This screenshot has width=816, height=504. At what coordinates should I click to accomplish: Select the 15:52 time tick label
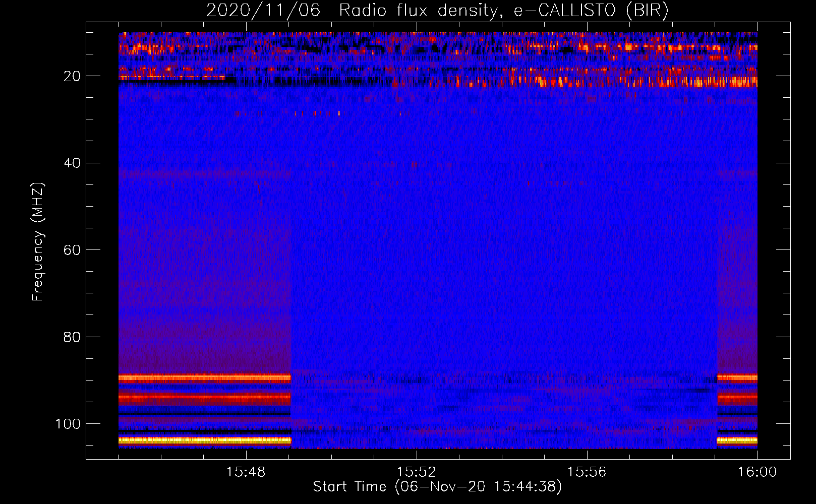[416, 472]
